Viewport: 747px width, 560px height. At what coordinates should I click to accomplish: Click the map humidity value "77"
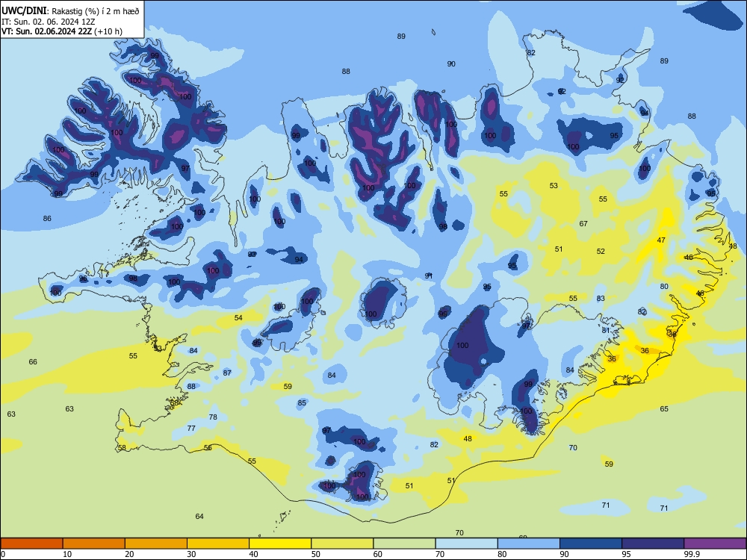(191, 429)
